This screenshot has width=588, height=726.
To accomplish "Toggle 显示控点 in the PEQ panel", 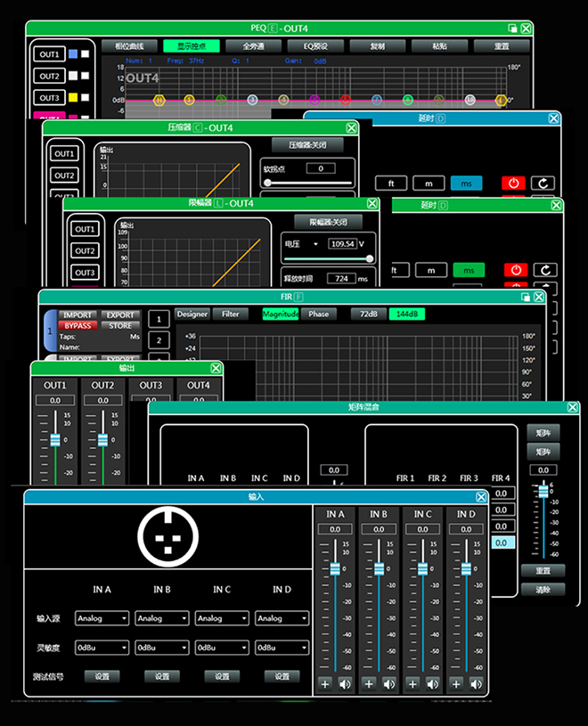I will tap(191, 45).
